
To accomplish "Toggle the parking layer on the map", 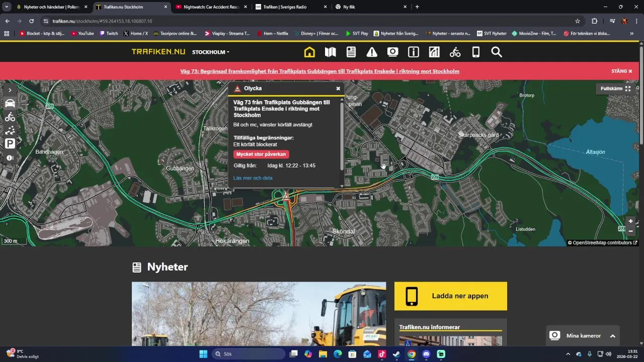I will click(x=10, y=144).
